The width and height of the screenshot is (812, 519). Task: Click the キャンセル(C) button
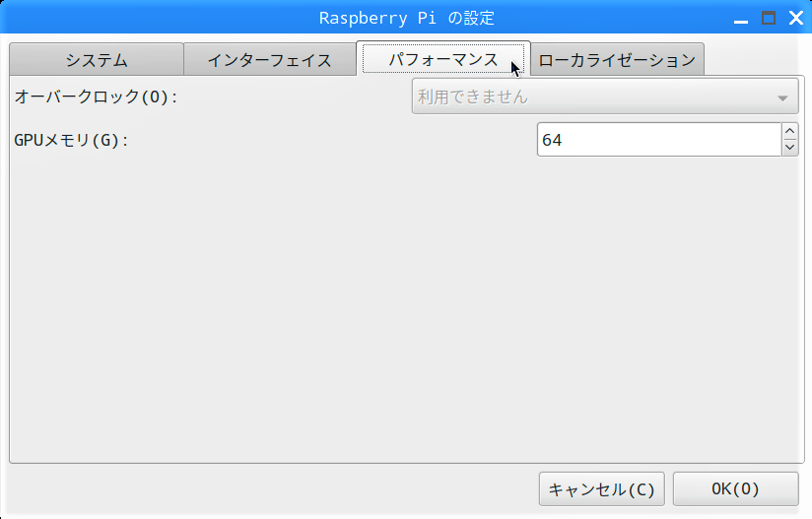602,489
